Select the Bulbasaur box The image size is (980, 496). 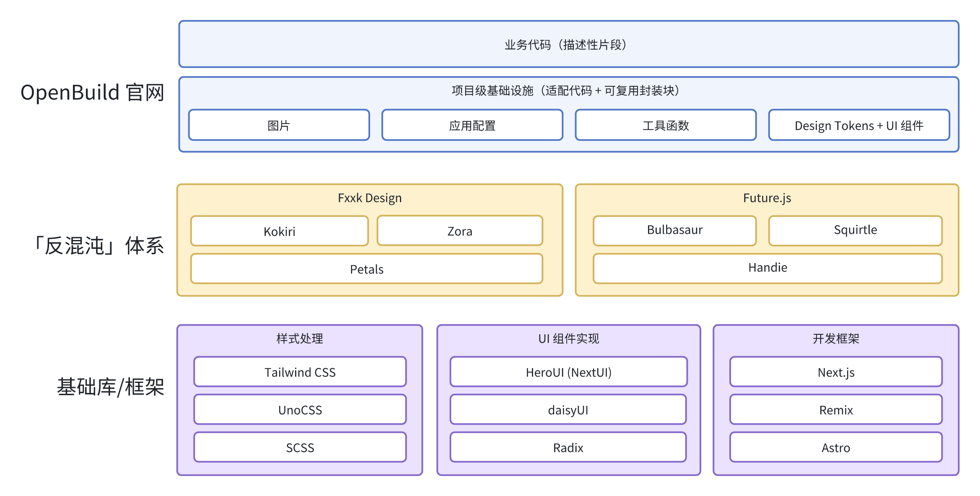point(675,230)
